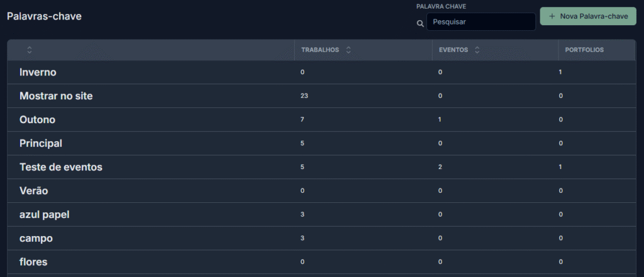Click the Trabalhos column header label
644x277 pixels.
pyautogui.click(x=320, y=50)
